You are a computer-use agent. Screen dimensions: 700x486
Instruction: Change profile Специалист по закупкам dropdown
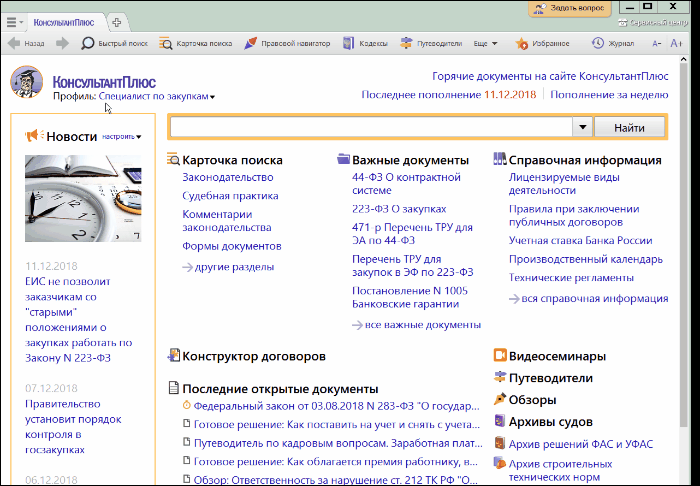click(x=157, y=96)
